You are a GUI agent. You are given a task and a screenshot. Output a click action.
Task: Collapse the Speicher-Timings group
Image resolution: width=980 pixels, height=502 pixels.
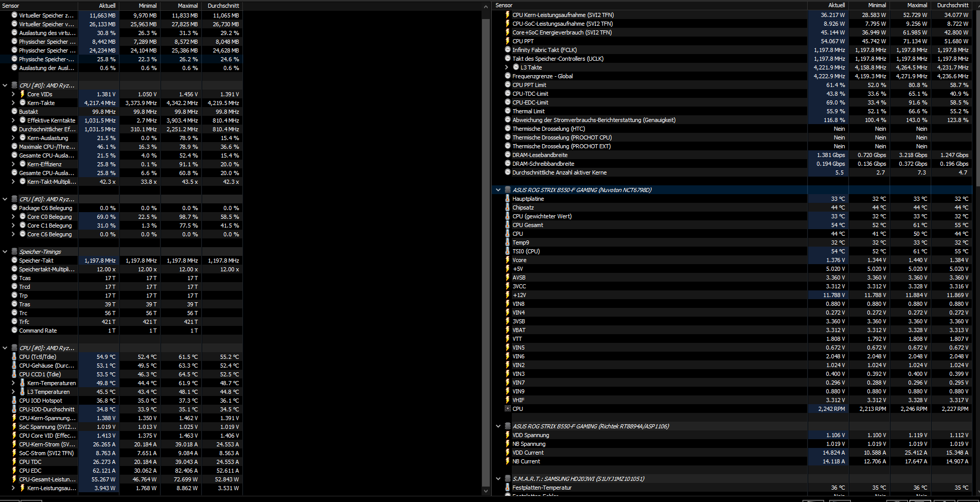point(5,252)
